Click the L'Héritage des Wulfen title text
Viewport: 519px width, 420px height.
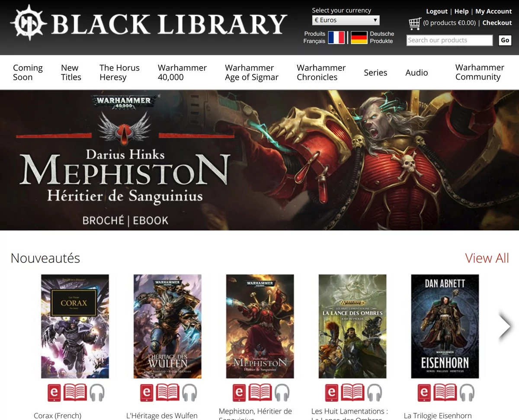[162, 416]
